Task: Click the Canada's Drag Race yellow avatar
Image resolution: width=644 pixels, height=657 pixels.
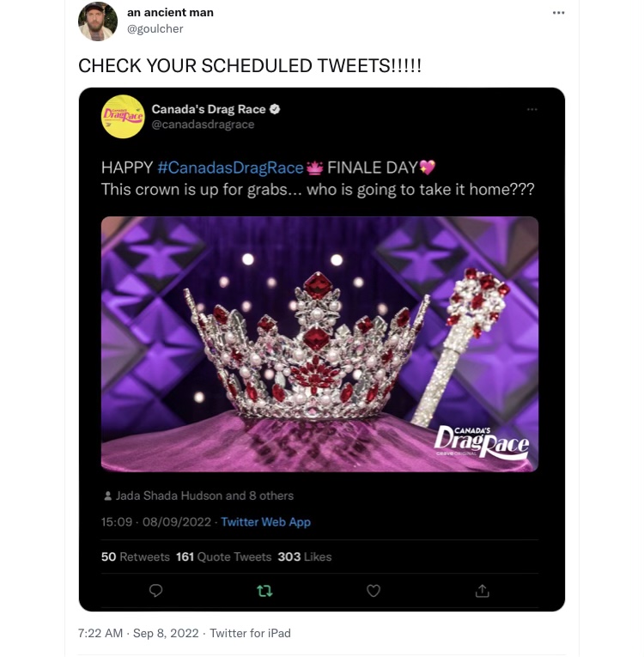Action: point(123,116)
